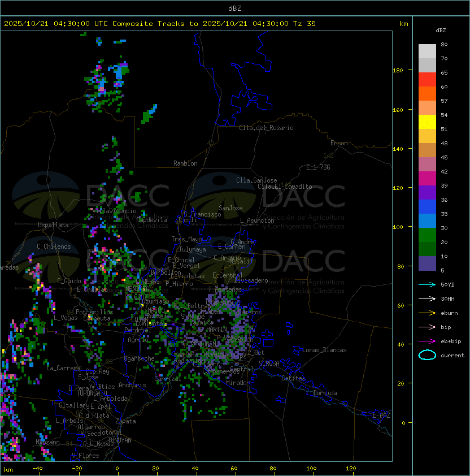Select the magenta 42 dBZ swatch
The width and height of the screenshot is (470, 476).
427,179
